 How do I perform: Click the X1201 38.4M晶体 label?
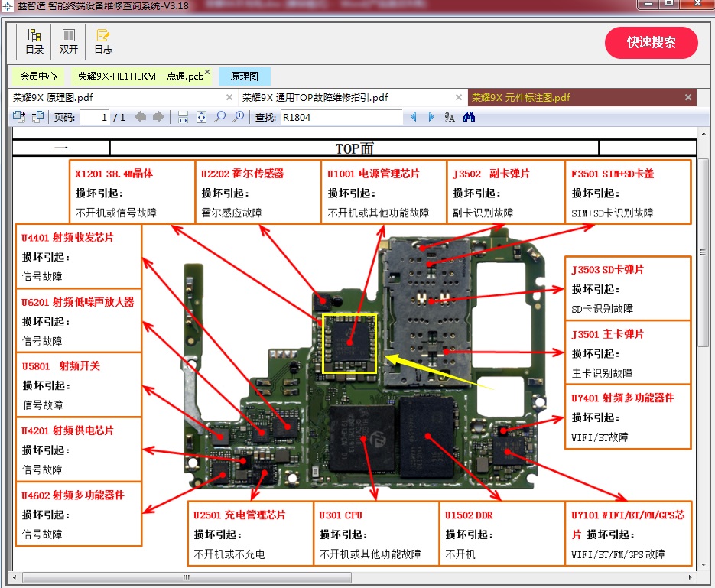pyautogui.click(x=114, y=174)
